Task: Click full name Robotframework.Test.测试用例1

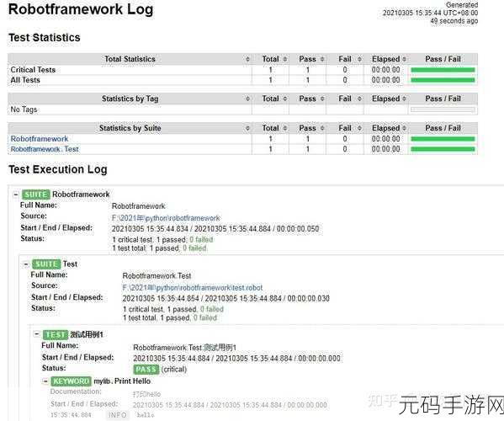Action: (184, 348)
